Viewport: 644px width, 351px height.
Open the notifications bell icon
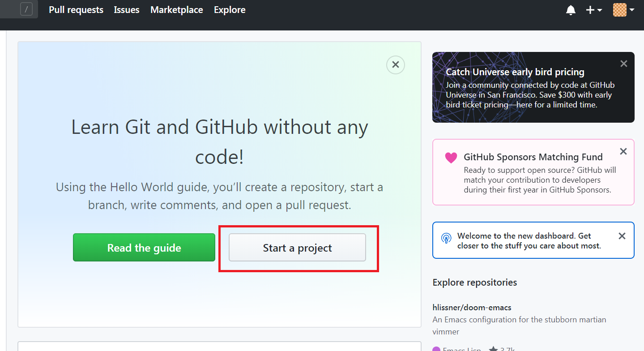click(571, 10)
